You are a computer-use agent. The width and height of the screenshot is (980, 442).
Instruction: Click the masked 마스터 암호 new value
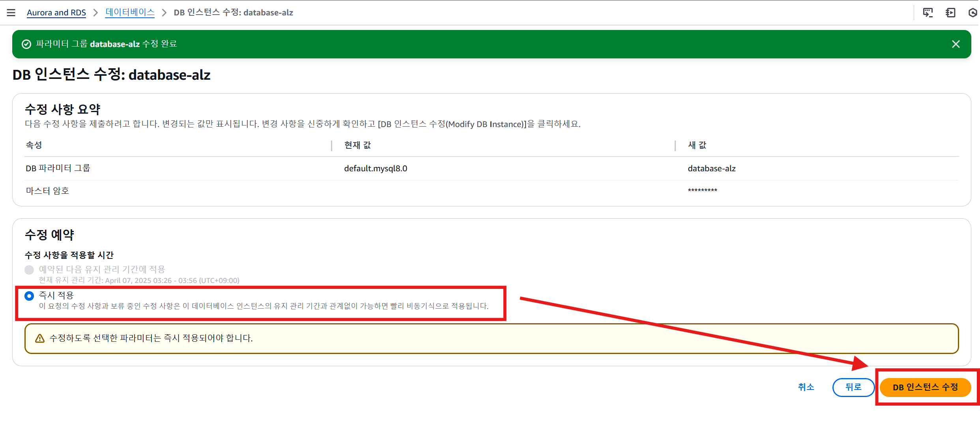[702, 191]
